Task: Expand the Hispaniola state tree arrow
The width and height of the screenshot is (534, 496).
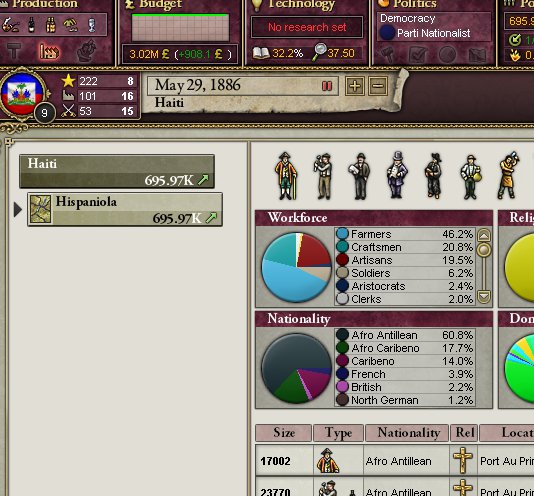Action: coord(18,210)
